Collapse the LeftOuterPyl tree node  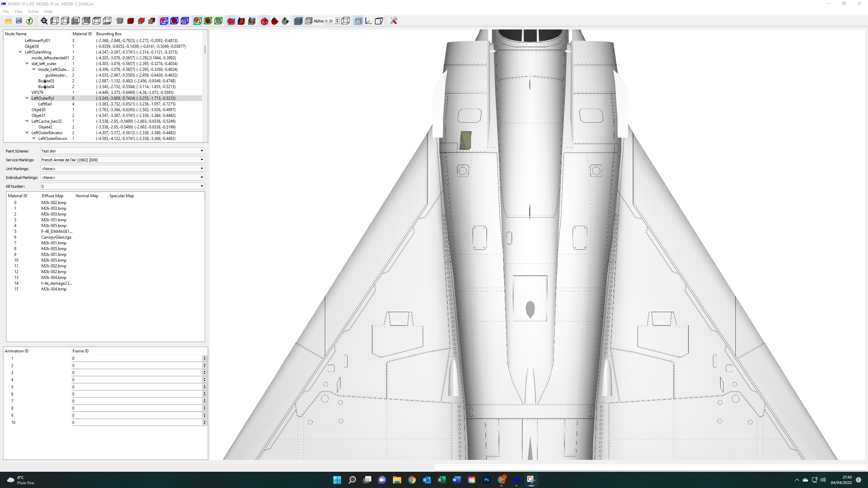click(27, 98)
